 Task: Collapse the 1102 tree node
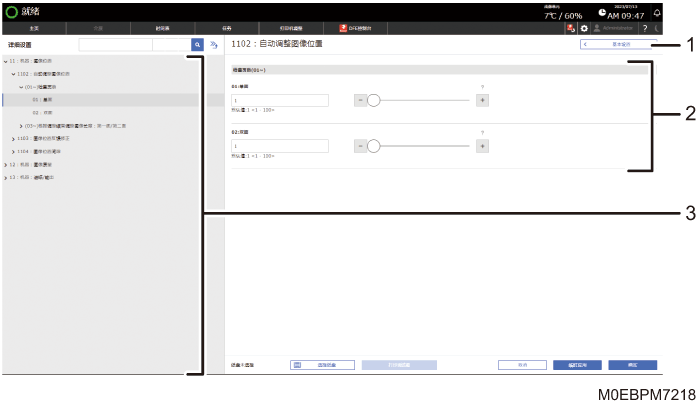tap(13, 74)
